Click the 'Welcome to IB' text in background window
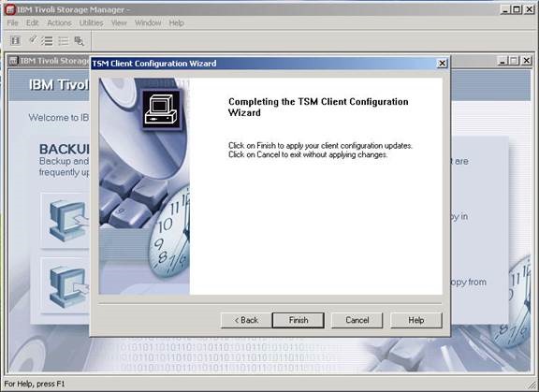The width and height of the screenshot is (539, 392). coord(59,118)
